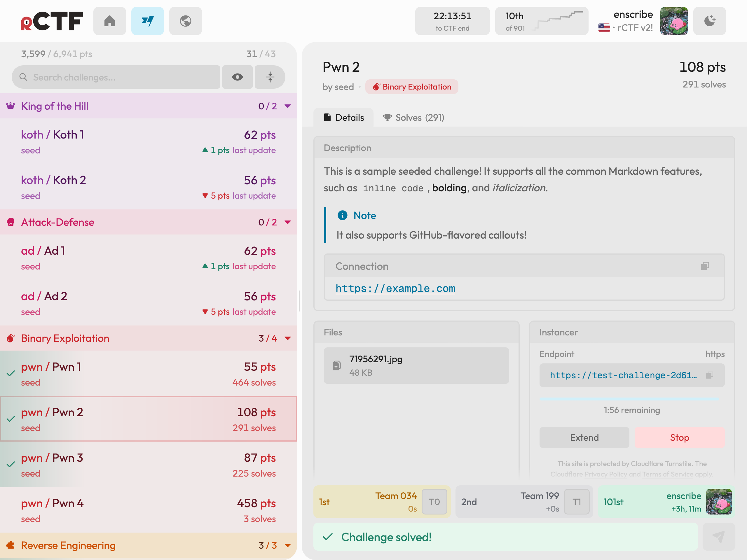Viewport: 747px width, 560px height.
Task: Click the rCTF logo
Action: click(x=52, y=21)
